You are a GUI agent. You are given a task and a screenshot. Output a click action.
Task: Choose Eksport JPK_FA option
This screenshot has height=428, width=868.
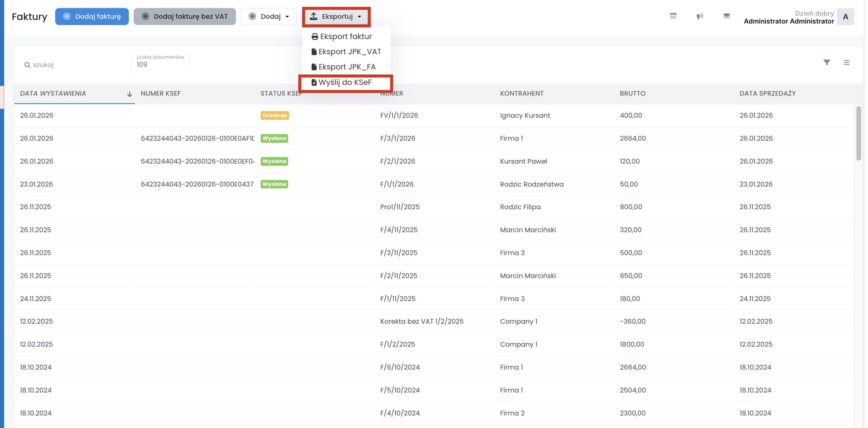pyautogui.click(x=347, y=67)
